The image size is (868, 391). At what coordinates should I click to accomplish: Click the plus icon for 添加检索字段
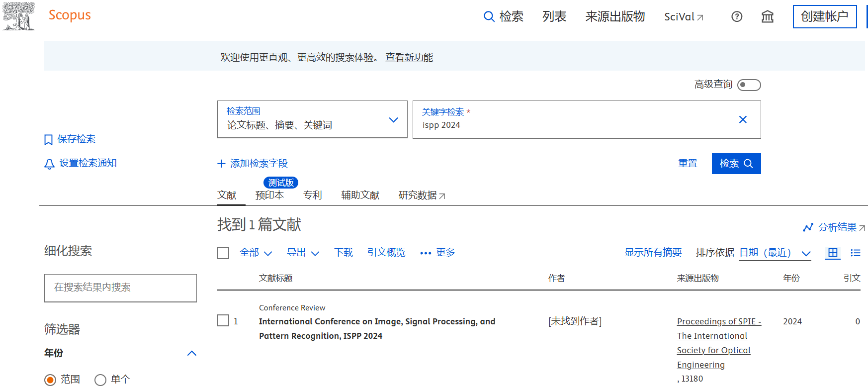pos(221,164)
